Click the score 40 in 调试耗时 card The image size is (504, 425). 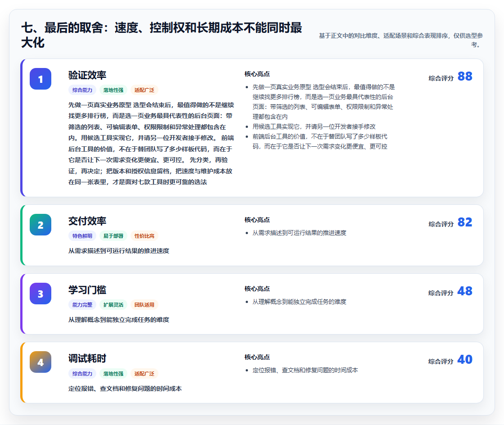point(465,359)
